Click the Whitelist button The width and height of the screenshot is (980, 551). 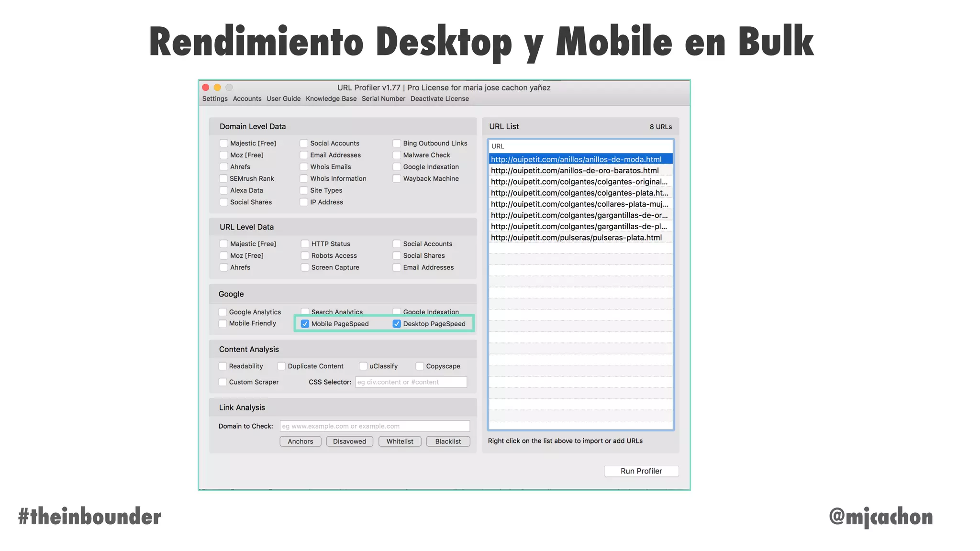click(x=400, y=441)
